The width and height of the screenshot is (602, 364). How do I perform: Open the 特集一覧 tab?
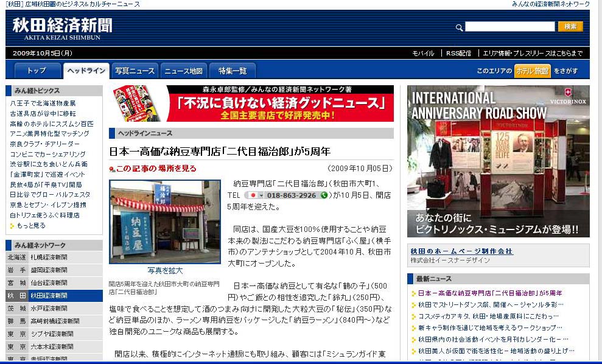pos(233,71)
